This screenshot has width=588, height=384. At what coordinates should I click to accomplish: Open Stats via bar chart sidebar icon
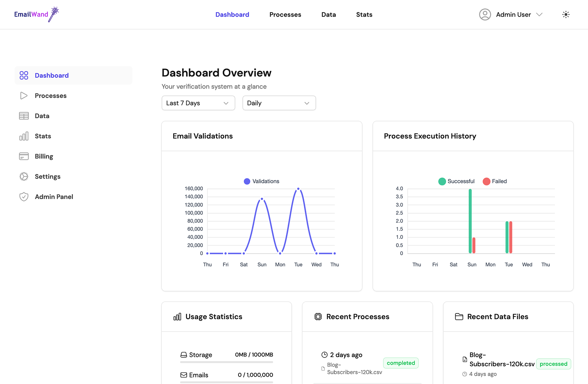(x=24, y=136)
